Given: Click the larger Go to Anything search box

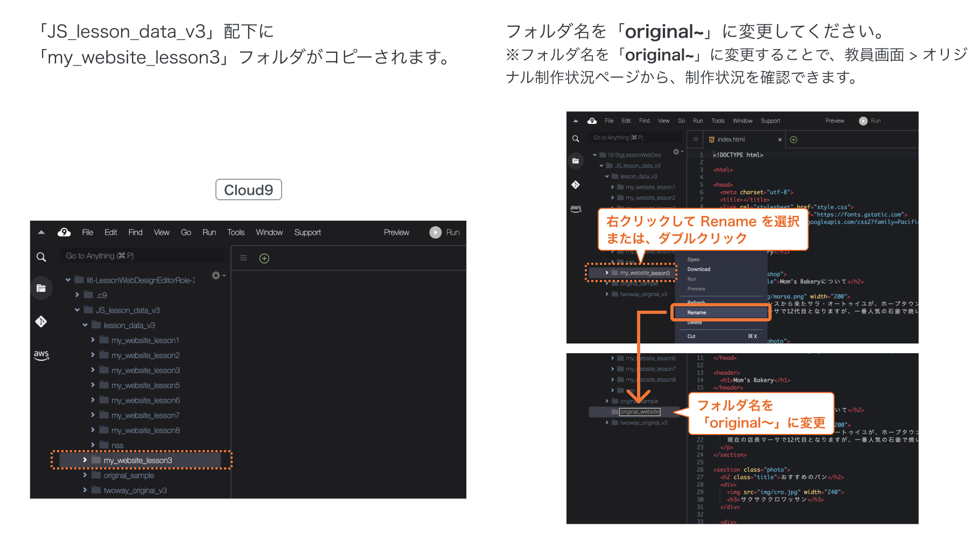Looking at the screenshot, I should coord(141,256).
